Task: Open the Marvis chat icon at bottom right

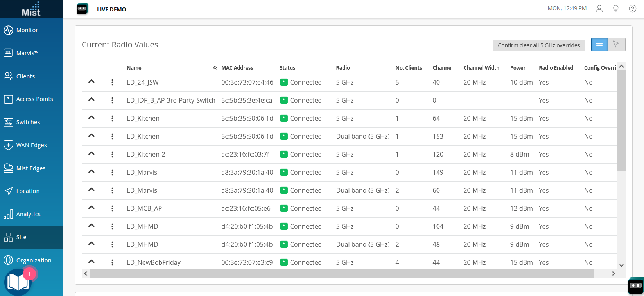Action: point(636,286)
